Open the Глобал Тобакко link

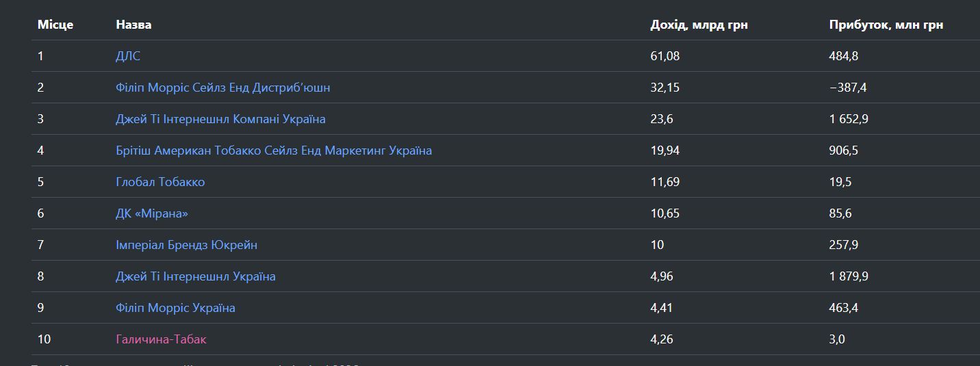[160, 182]
